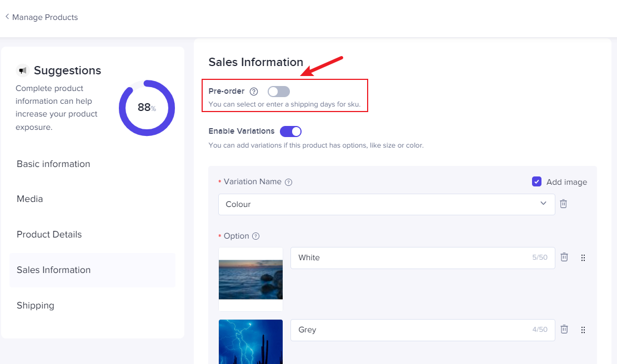
Task: Click the sunset image thumbnail for White
Action: pos(250,279)
